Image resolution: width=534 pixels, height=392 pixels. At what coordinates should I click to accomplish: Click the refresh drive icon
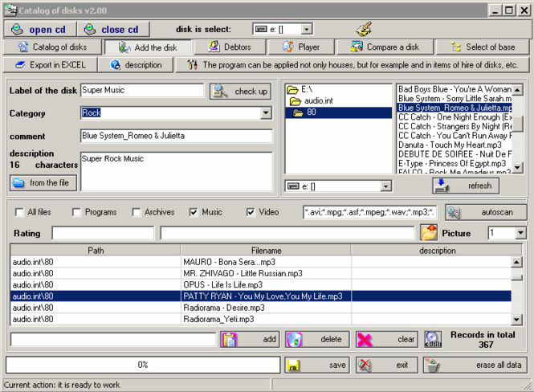(442, 186)
